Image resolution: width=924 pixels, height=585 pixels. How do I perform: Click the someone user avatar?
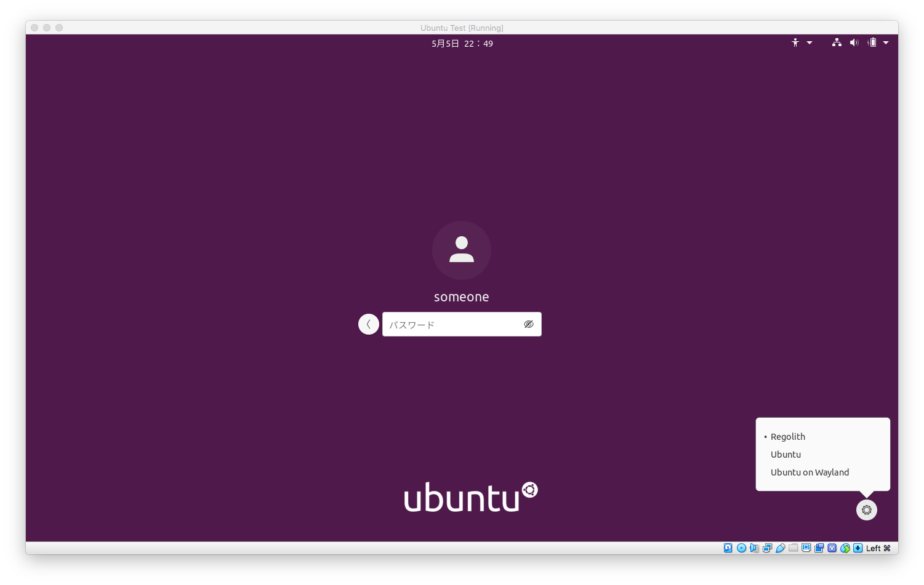click(462, 250)
